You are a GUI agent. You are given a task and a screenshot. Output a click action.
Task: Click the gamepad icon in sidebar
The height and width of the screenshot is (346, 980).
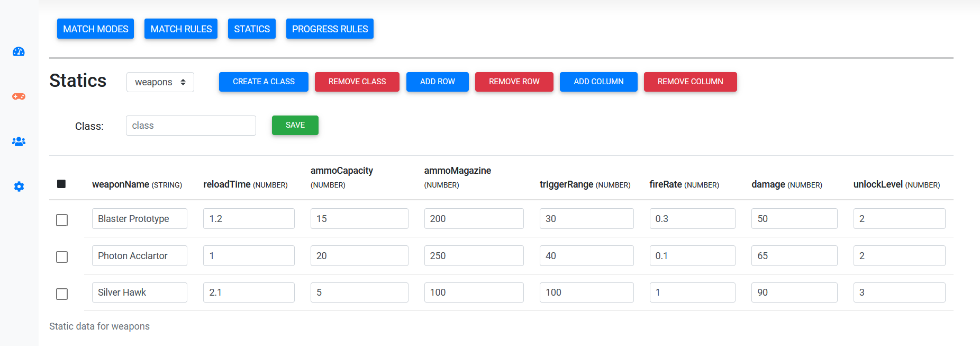19,96
